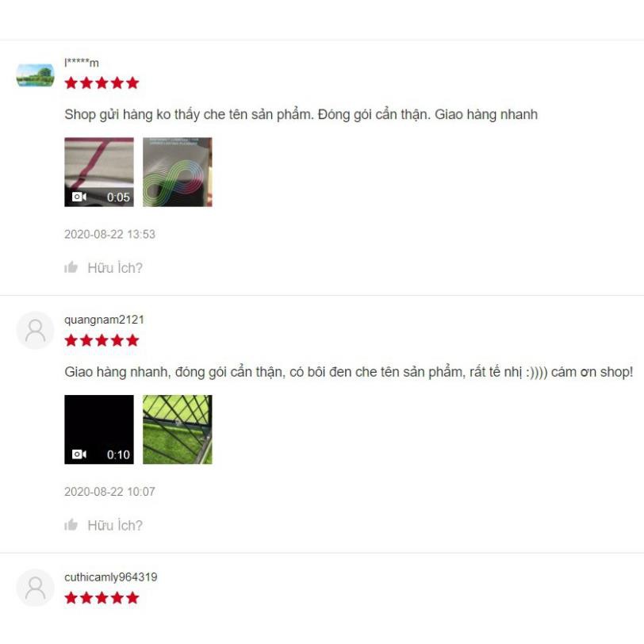The image size is (644, 644).
Task: Click thumbs-up icon under l*****m review
Action: pos(71,267)
